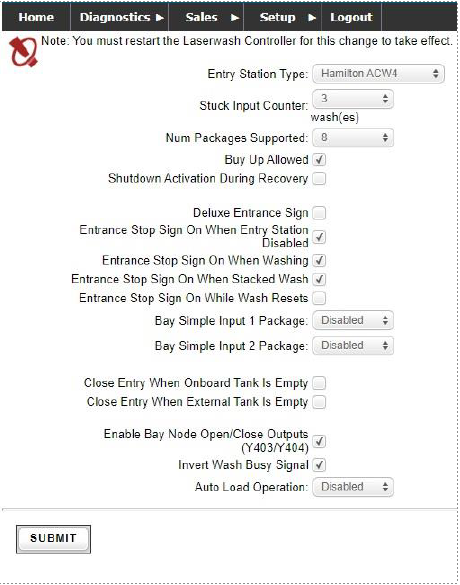Image resolution: width=460 pixels, height=585 pixels.
Task: Toggle Entrance Stop Sign On When Washing
Action: click(319, 260)
